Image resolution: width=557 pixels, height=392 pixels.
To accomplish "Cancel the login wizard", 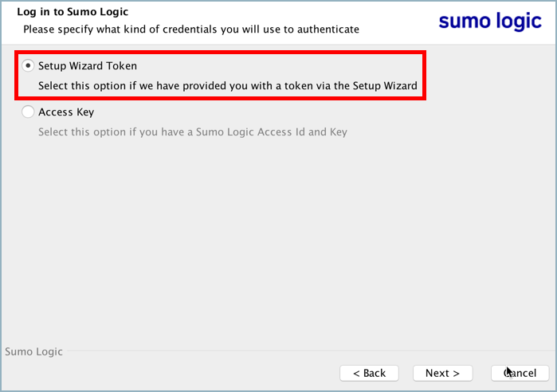I will point(519,373).
